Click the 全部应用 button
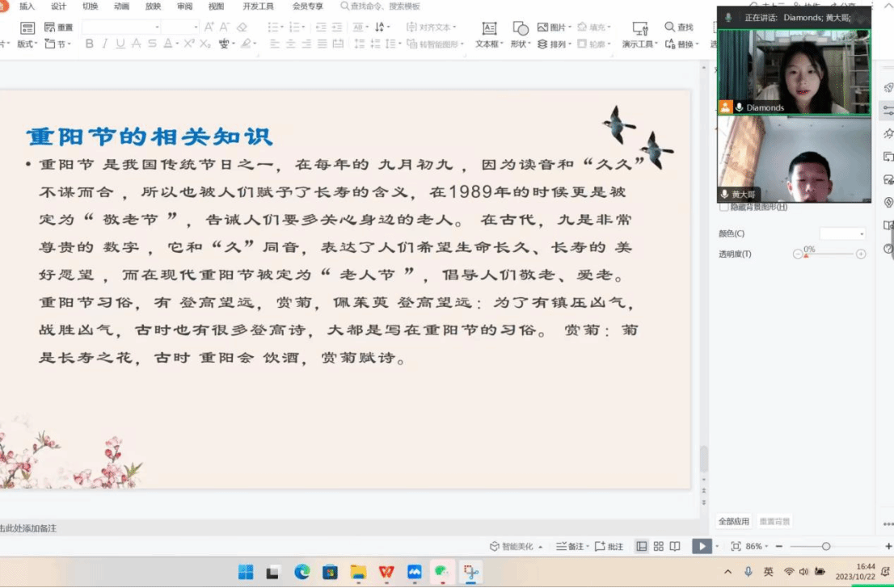The height and width of the screenshot is (588, 894). point(733,522)
